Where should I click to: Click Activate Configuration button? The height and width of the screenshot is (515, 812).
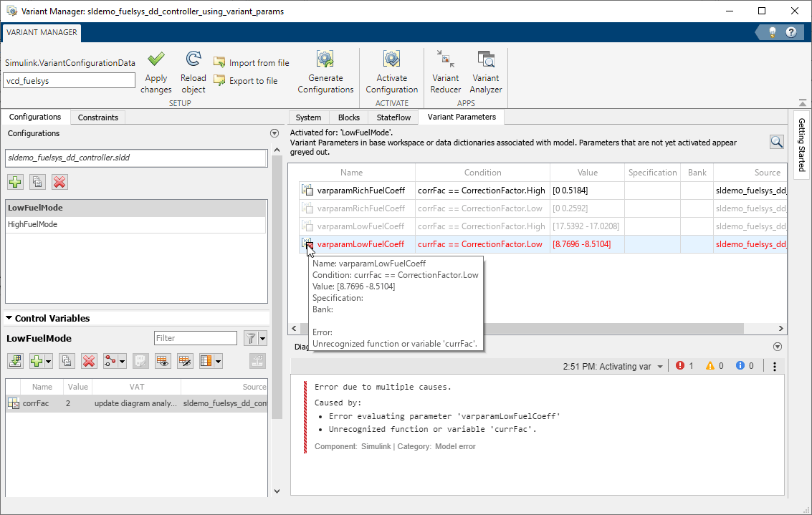tap(391, 72)
